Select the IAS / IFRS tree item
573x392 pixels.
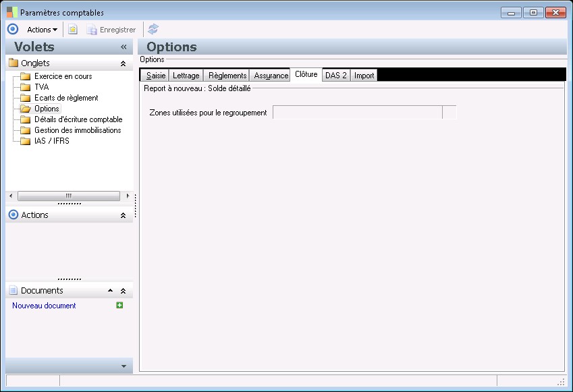coord(52,141)
